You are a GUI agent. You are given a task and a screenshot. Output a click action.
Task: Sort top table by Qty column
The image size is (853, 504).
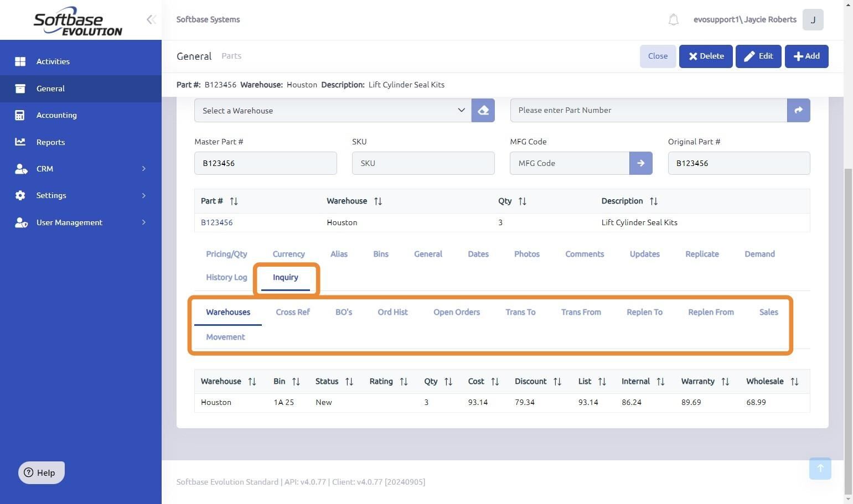[522, 201]
